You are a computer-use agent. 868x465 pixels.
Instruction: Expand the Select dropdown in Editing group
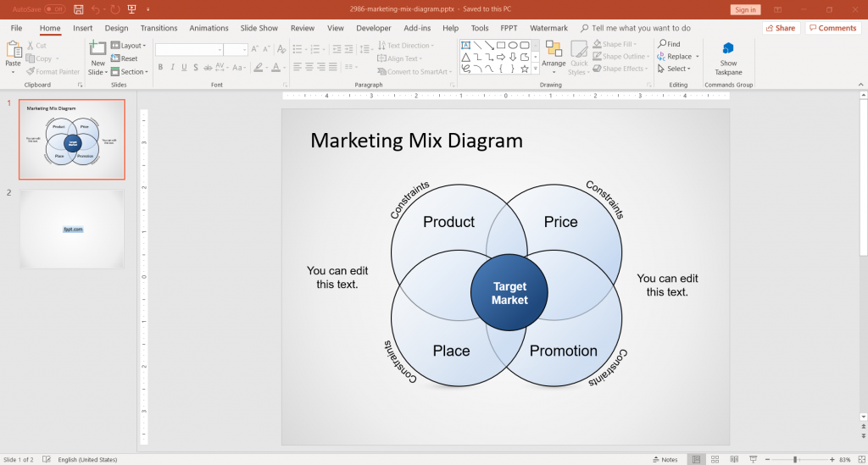[675, 69]
